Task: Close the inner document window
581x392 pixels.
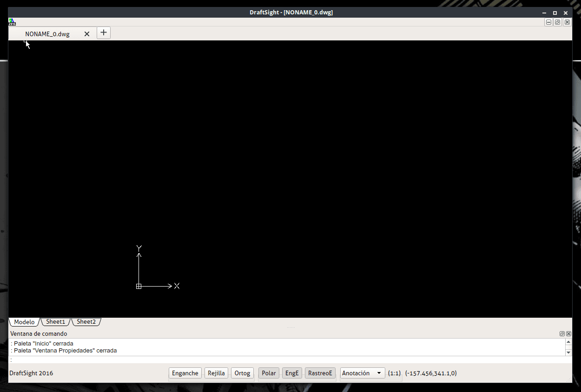Action: coord(567,22)
